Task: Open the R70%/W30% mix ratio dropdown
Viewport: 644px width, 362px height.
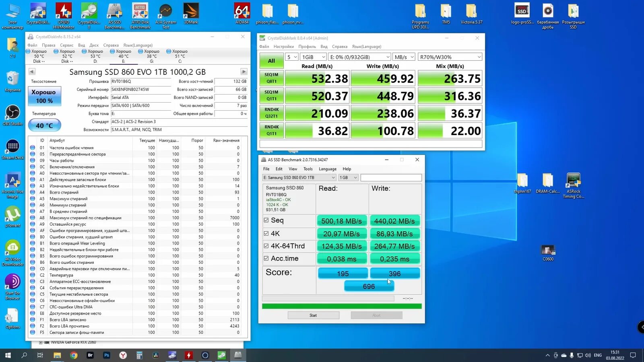Action: pyautogui.click(x=450, y=57)
